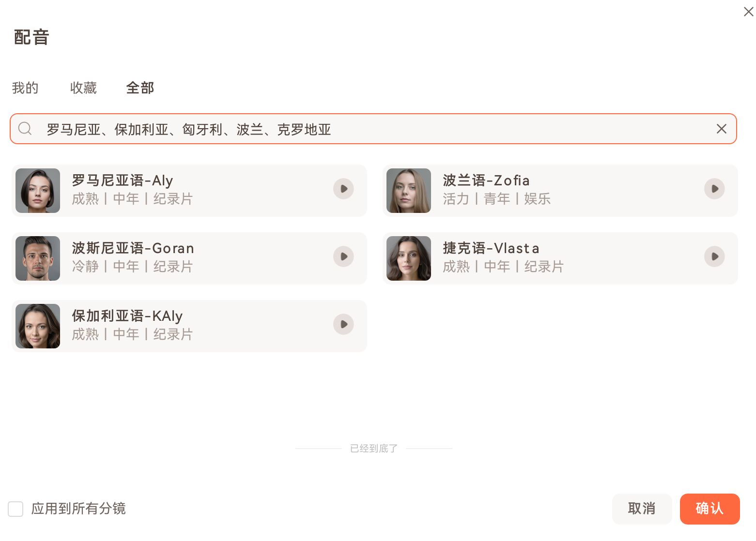Play preview for 保加利亚语-KAly voice
Viewport: 756px width, 541px height.
(x=343, y=324)
